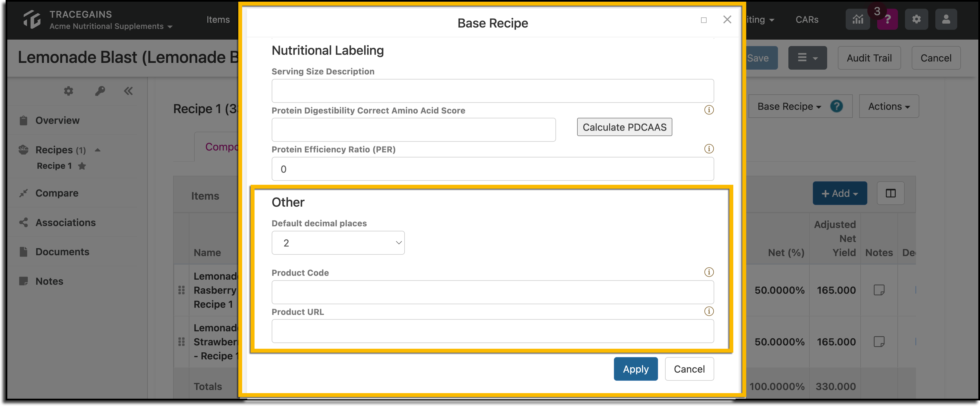Click the PDCAAS info icon

click(x=709, y=110)
